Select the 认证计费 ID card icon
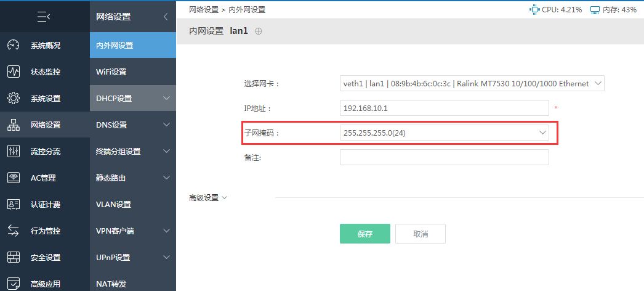The image size is (644, 291). 14,204
